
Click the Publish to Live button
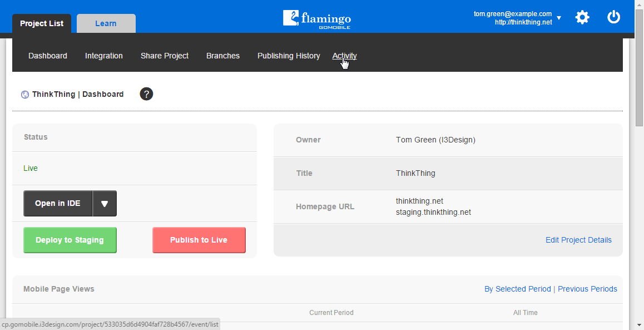coord(199,240)
